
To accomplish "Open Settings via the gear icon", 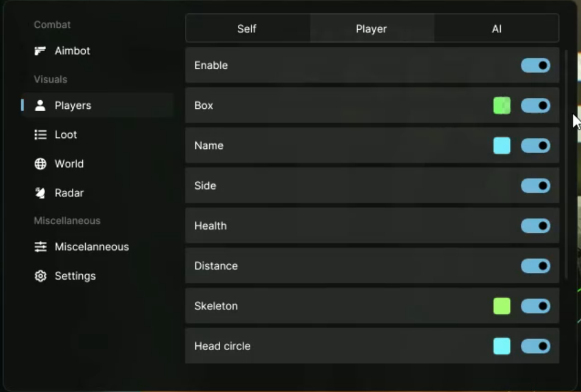I will point(40,276).
